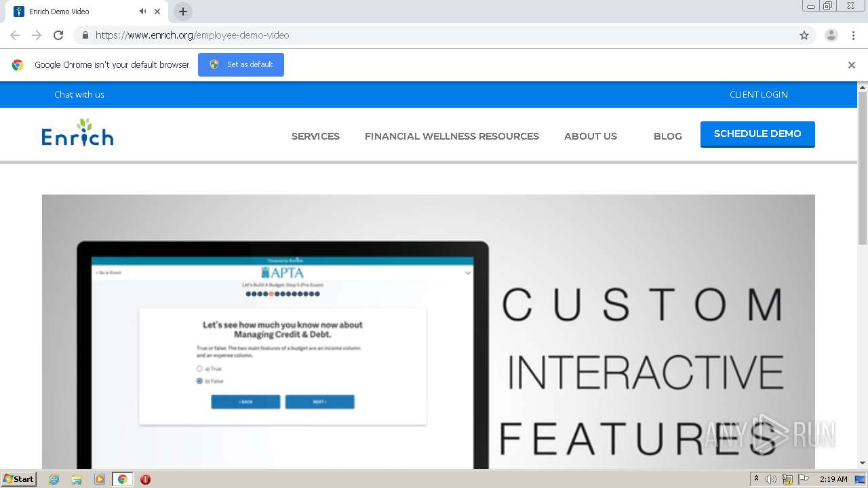Dismiss the default browser notification bar
The image size is (868, 488).
tap(852, 65)
